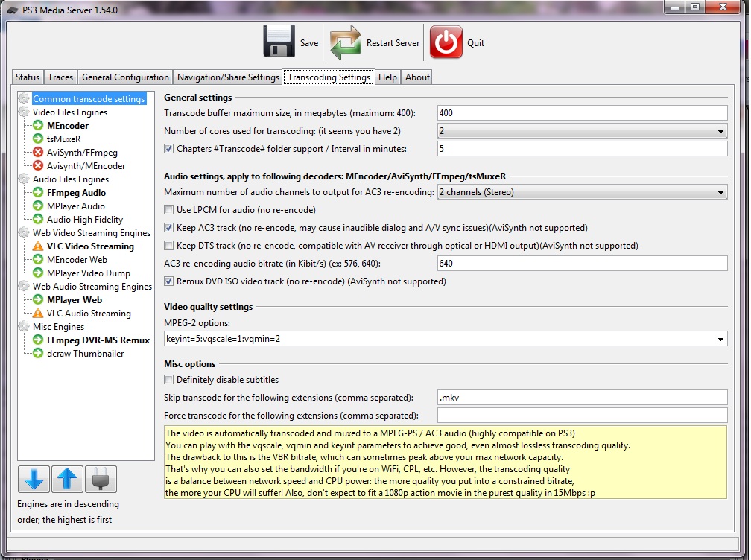Select Audio High Fidelity tree item

(x=85, y=219)
